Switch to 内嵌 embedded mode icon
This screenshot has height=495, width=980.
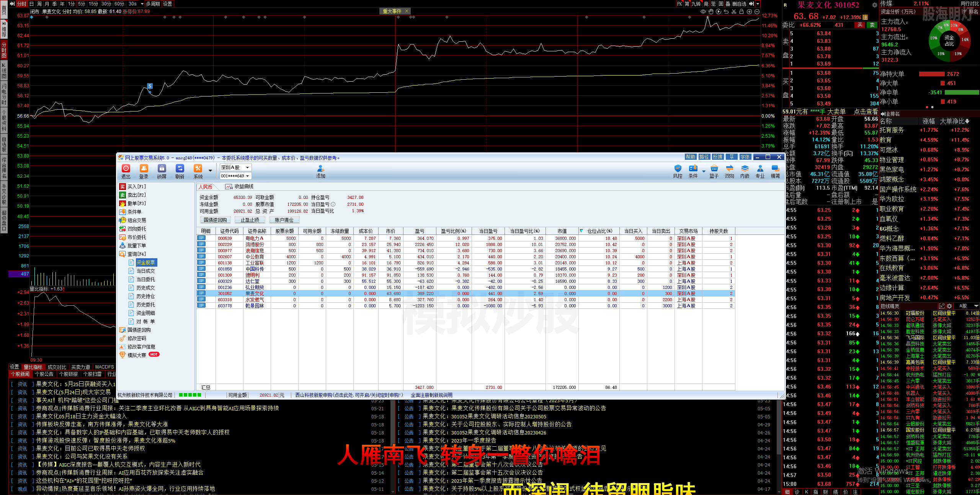click(745, 171)
